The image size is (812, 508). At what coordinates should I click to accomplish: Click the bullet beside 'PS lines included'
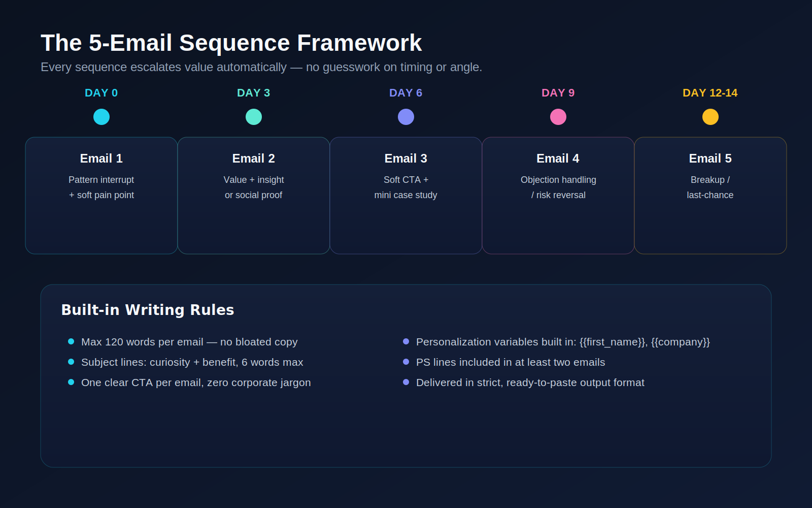406,362
